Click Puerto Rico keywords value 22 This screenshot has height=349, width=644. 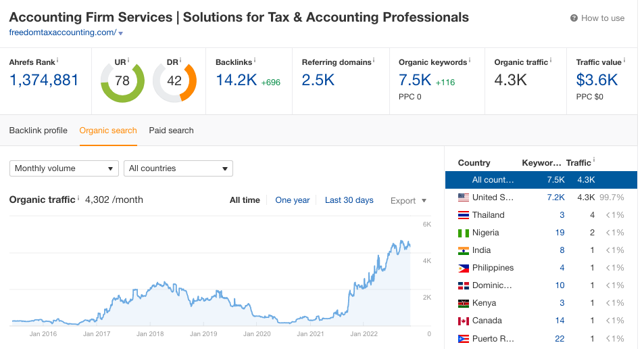pyautogui.click(x=560, y=339)
